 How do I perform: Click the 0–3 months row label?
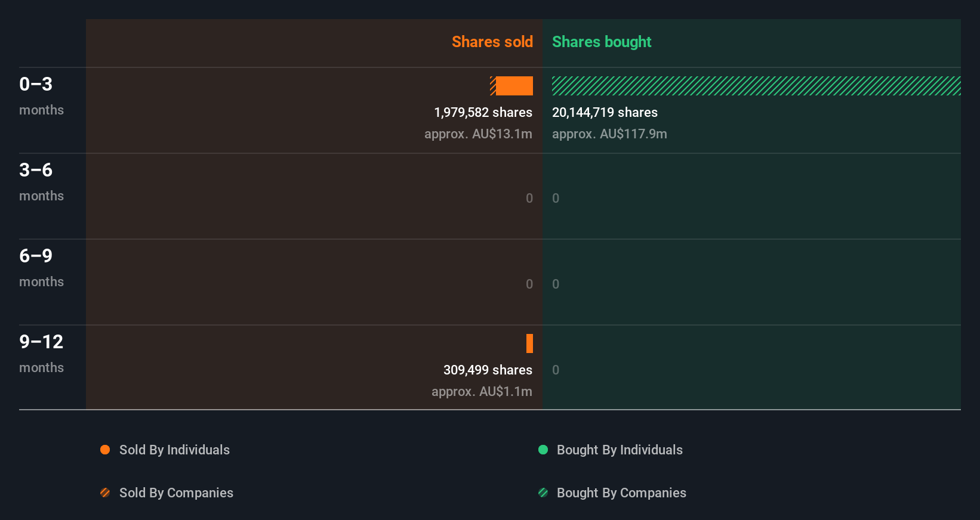pos(41,95)
